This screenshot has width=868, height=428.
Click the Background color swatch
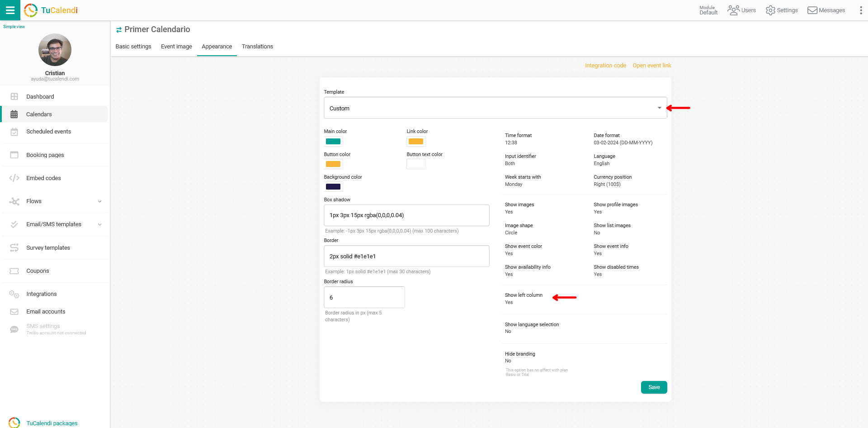click(333, 187)
